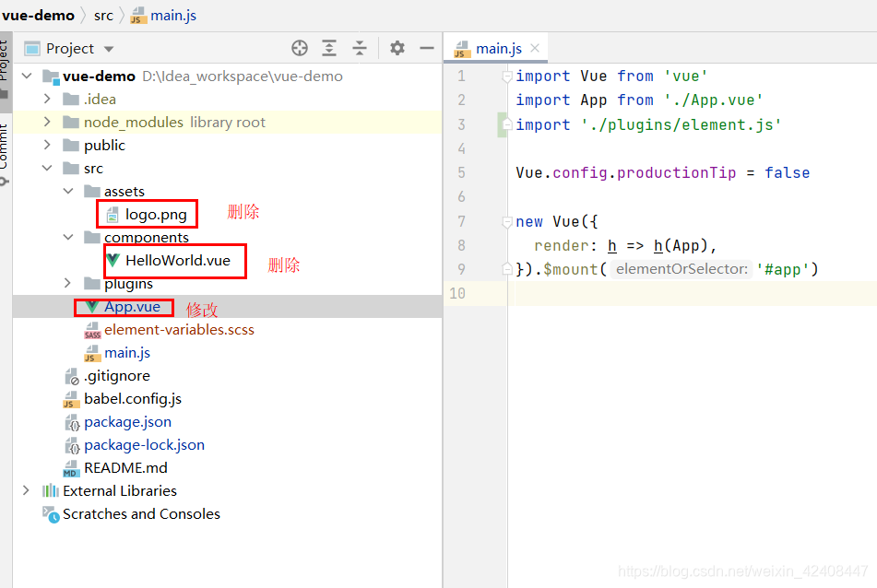The height and width of the screenshot is (588, 877).
Task: Collapse the src folder
Action: pos(48,168)
